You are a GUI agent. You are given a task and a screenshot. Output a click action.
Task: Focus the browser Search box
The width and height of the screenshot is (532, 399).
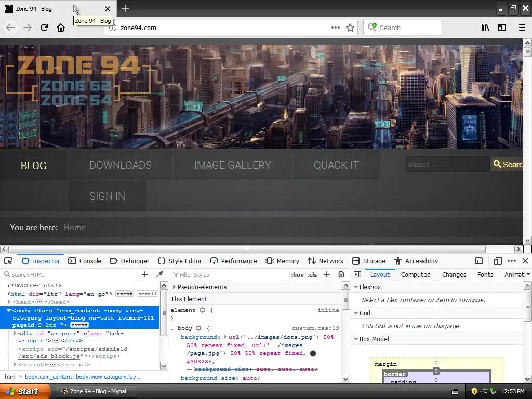[403, 28]
